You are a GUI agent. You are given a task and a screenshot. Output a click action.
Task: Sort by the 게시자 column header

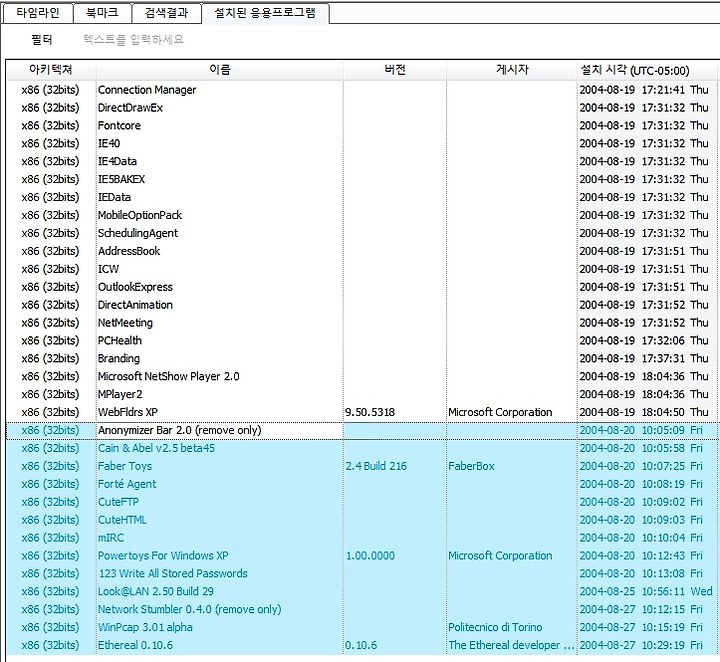pos(512,70)
